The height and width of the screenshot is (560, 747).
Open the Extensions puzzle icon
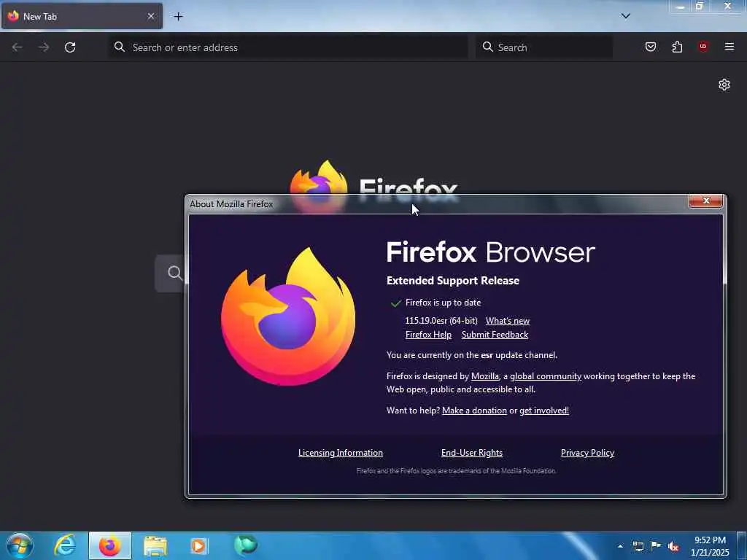pos(677,47)
